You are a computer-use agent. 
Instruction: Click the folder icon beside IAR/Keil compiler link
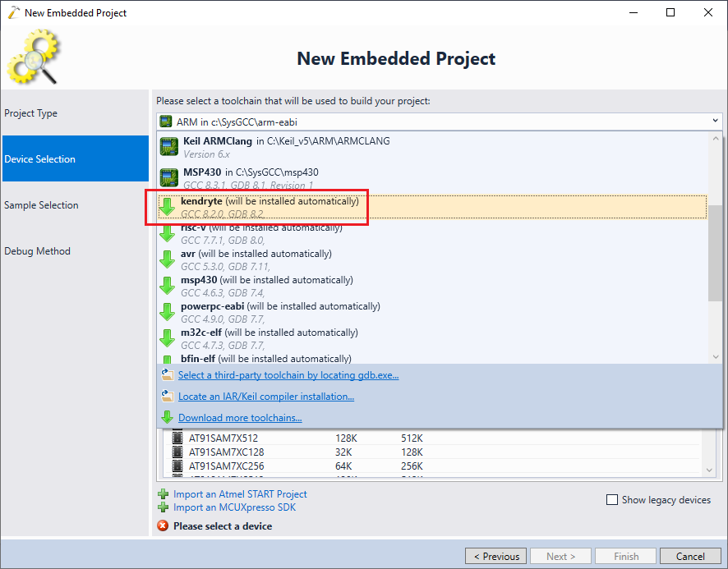(x=167, y=396)
